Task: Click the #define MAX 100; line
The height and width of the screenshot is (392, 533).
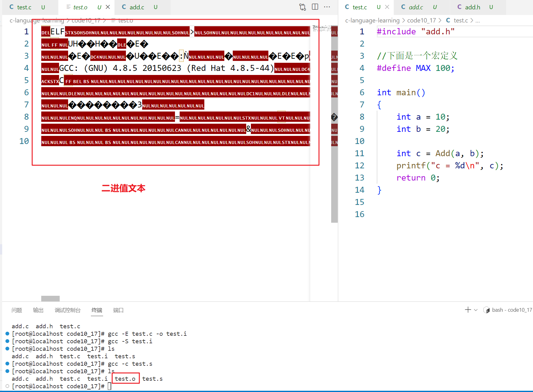Action: (x=416, y=68)
